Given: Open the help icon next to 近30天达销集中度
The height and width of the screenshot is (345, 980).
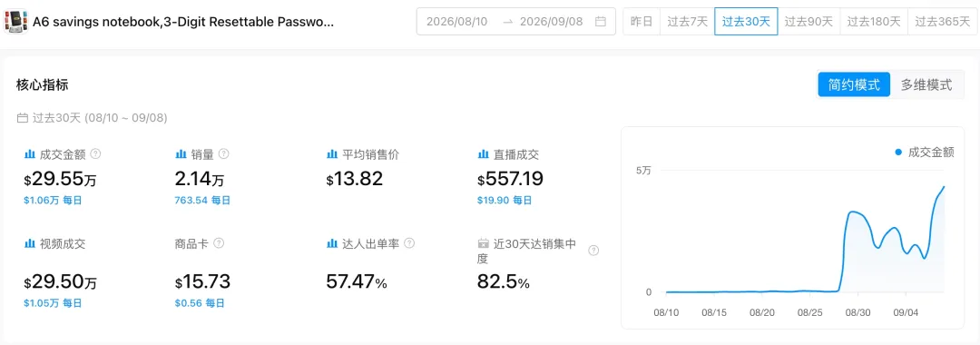Looking at the screenshot, I should (593, 251).
